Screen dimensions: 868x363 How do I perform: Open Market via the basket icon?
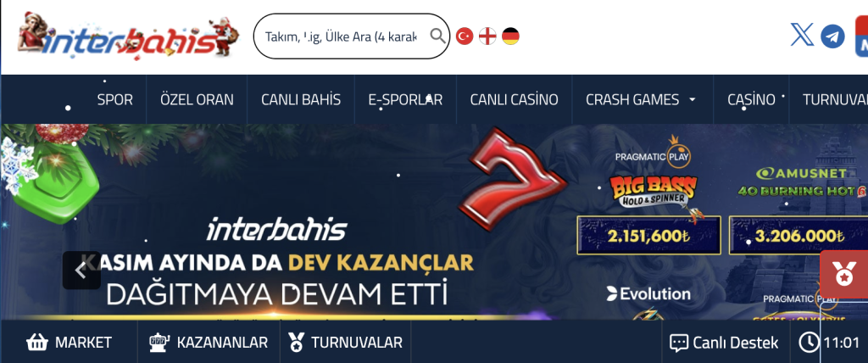(37, 343)
